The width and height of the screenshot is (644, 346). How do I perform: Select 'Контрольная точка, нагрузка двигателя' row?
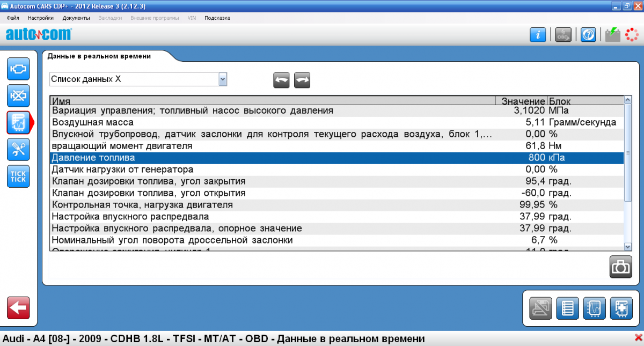point(336,205)
